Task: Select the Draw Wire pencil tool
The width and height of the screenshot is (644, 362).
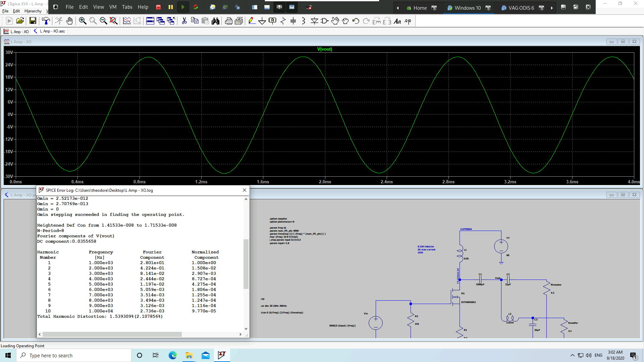Action: [x=252, y=21]
